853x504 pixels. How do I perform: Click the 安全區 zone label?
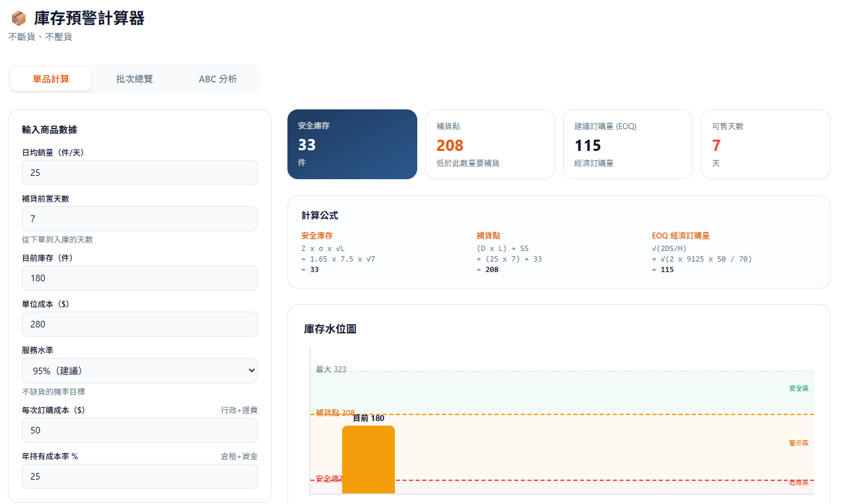(x=798, y=389)
